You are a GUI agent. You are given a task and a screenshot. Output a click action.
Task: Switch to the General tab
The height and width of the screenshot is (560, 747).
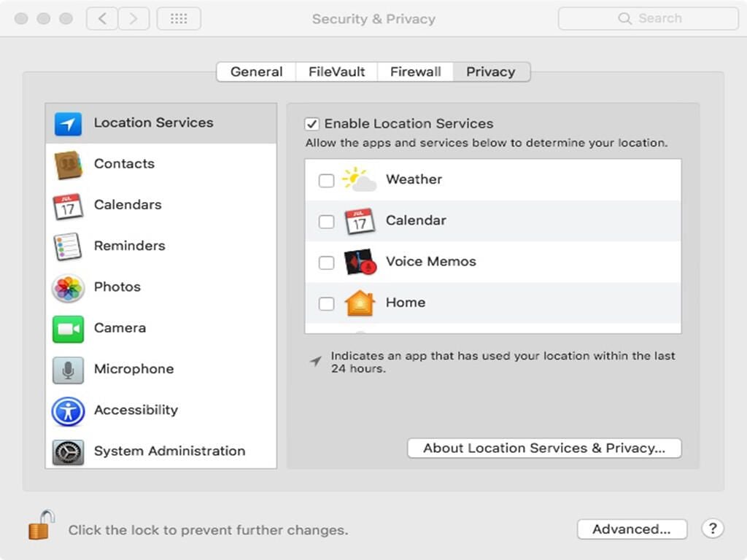point(256,72)
